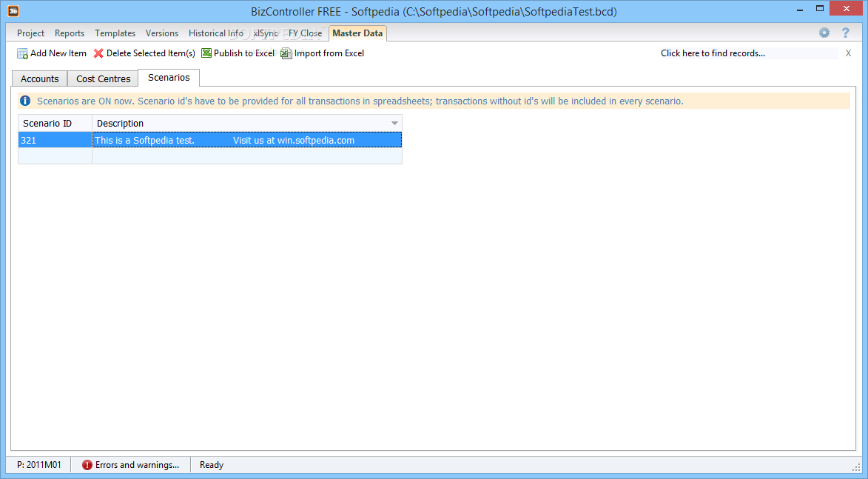Click the 'Click here to find records...' search field
The height and width of the screenshot is (479, 868).
click(748, 53)
